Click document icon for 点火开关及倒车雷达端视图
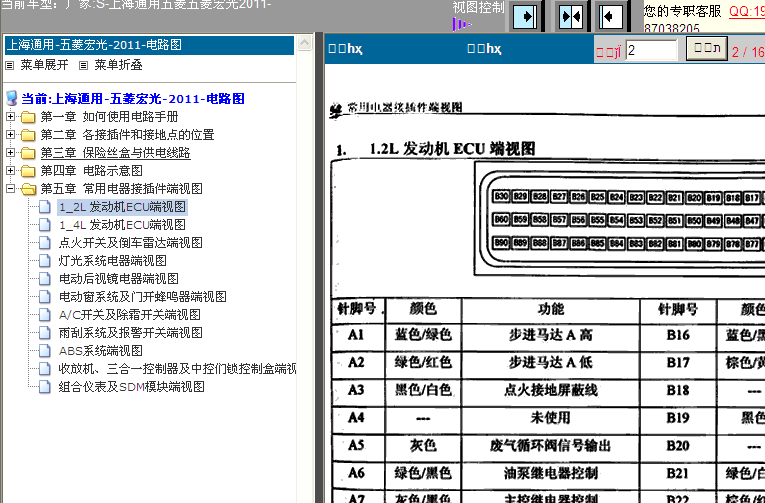Screen dimensions: 765x503 point(45,243)
